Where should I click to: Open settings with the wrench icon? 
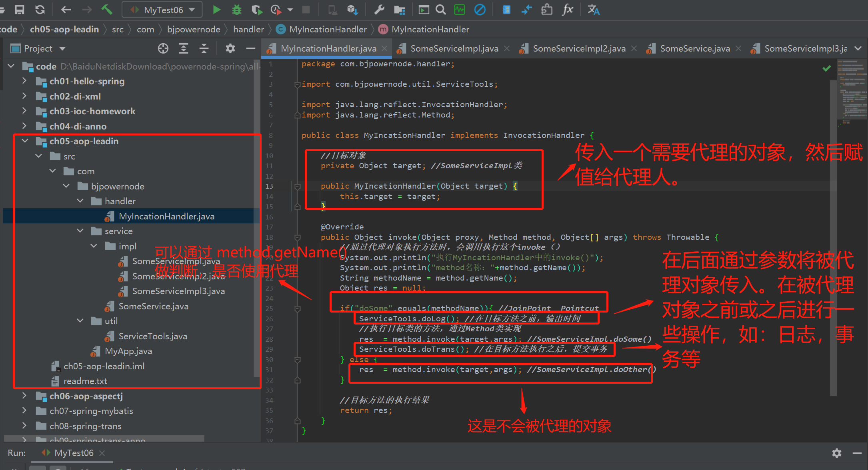tap(379, 10)
